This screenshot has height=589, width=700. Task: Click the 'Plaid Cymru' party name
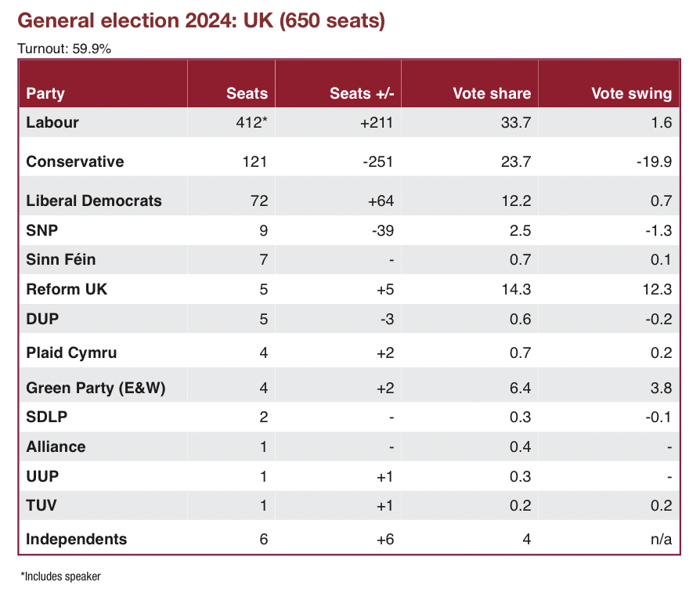71,352
